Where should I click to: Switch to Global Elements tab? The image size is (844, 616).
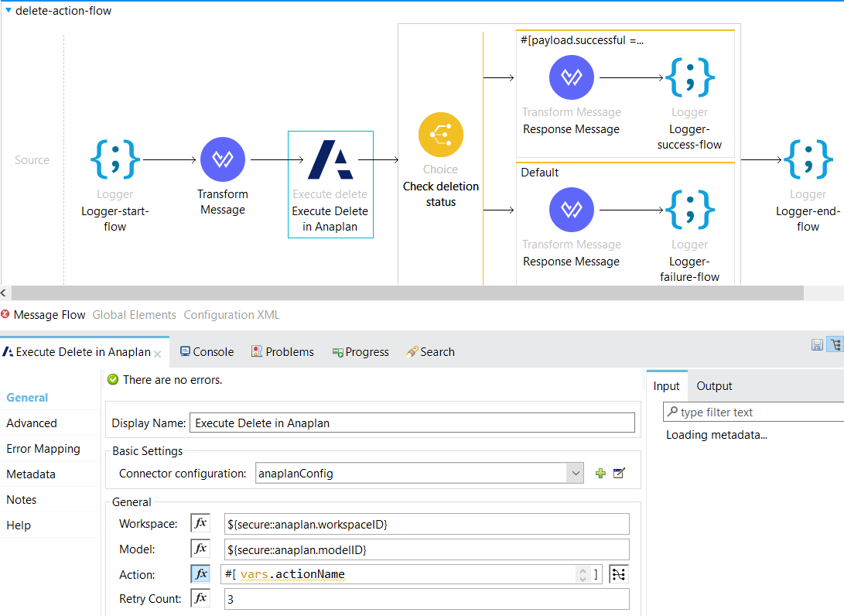(x=134, y=315)
